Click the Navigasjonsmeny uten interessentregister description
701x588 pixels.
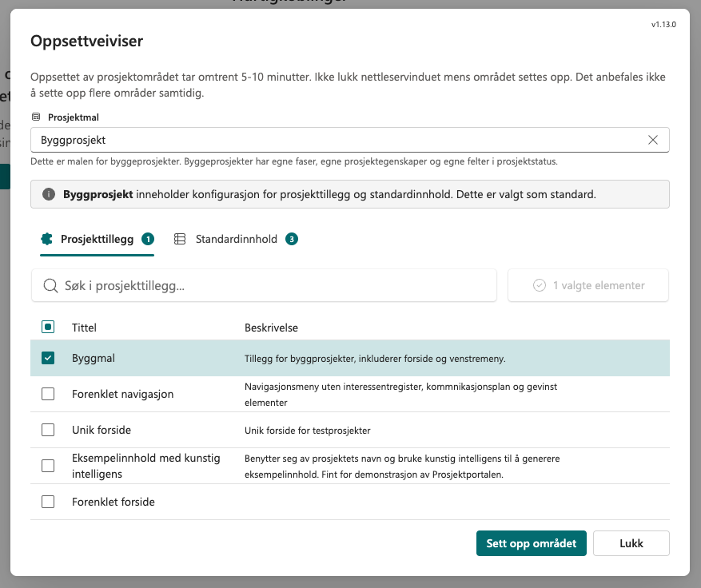[x=400, y=394]
